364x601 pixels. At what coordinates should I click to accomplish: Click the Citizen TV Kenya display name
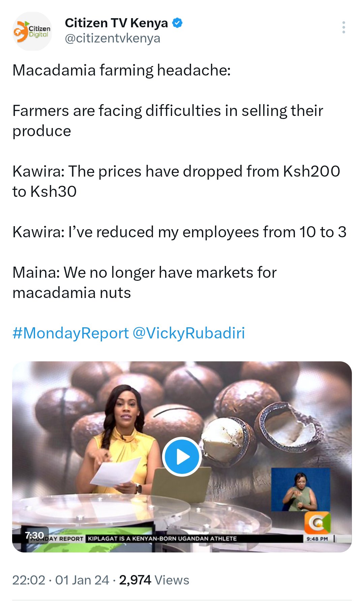tap(116, 23)
